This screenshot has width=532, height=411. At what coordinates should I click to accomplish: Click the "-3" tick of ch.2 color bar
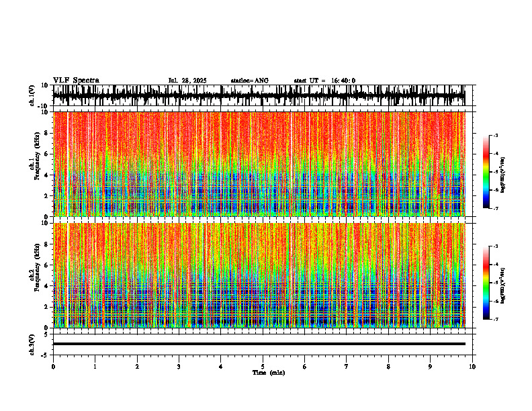pyautogui.click(x=496, y=246)
